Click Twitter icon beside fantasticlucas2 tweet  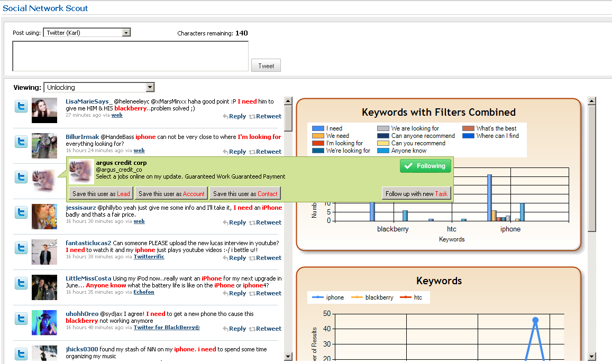pyautogui.click(x=21, y=248)
